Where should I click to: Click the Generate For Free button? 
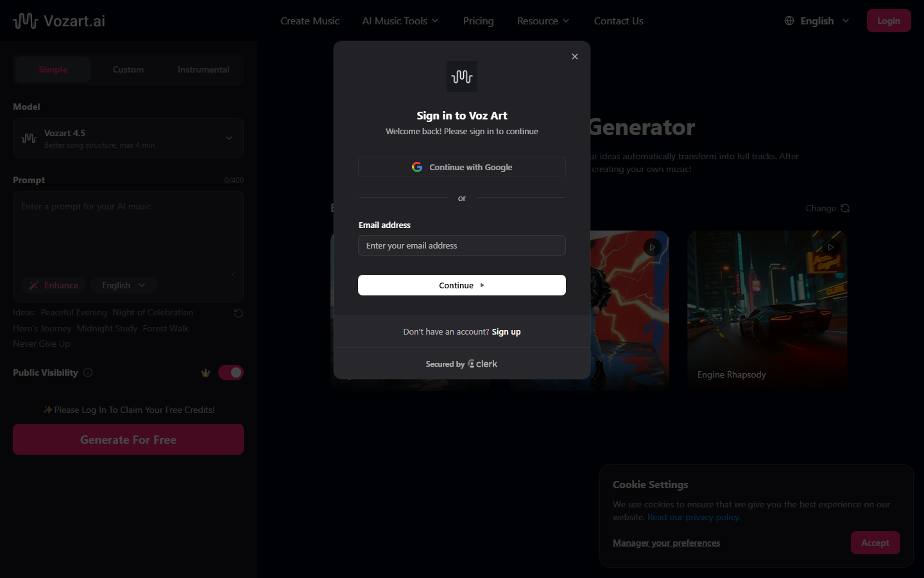(128, 439)
